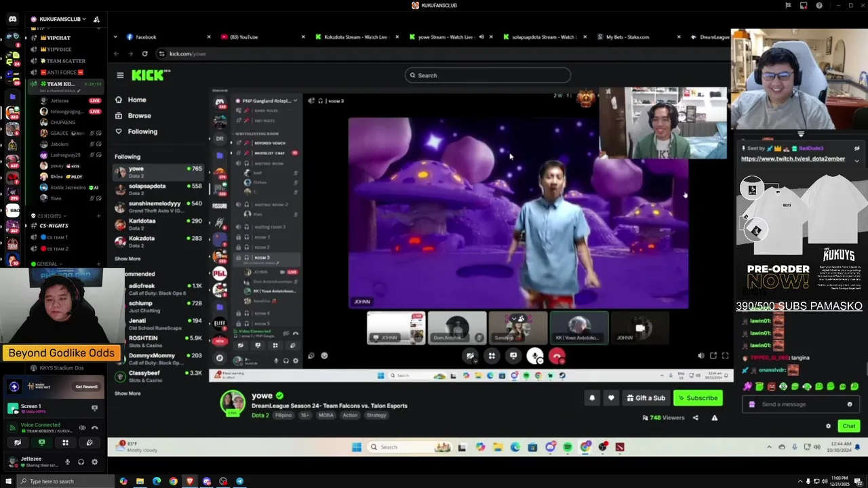Report stream using warning triangle icon
The width and height of the screenshot is (868, 488).
(714, 418)
